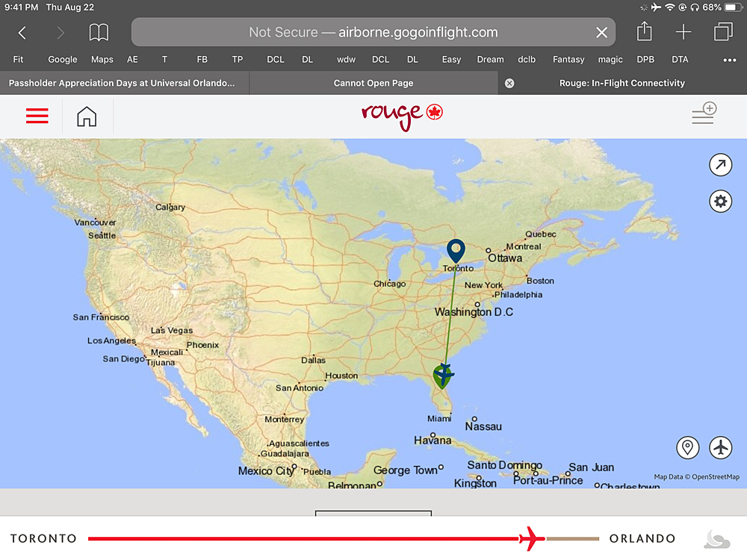Open the dclb bookmark
This screenshot has width=747, height=560.
527,60
